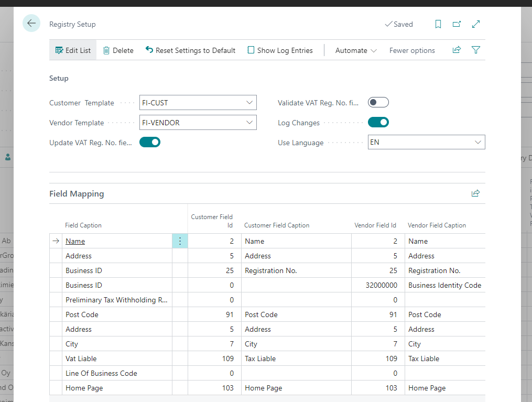The height and width of the screenshot is (402, 532).
Task: Click the share icon in the action bar
Action: click(457, 50)
